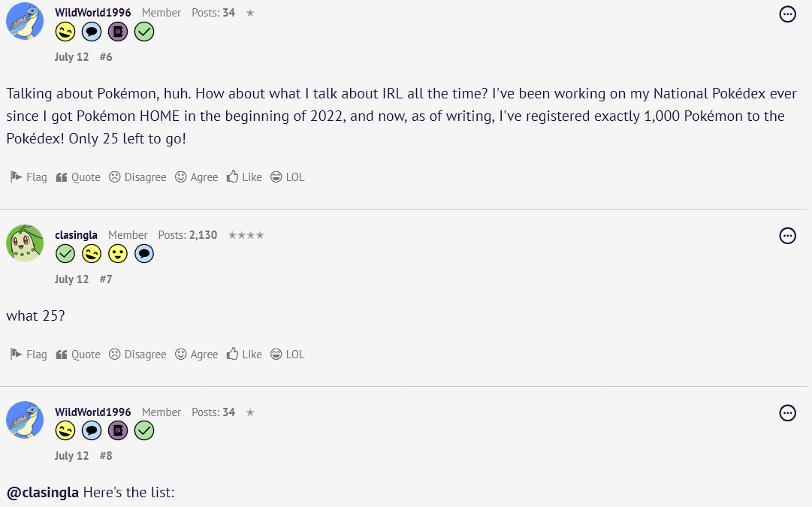812x507 pixels.
Task: Click the @clasingla mention in post #8
Action: click(43, 493)
